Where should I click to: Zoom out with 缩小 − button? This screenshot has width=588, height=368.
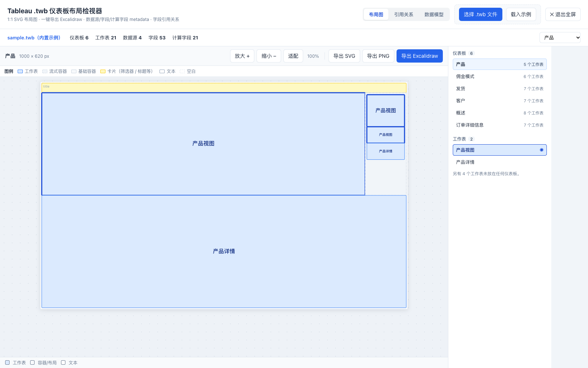click(x=269, y=56)
